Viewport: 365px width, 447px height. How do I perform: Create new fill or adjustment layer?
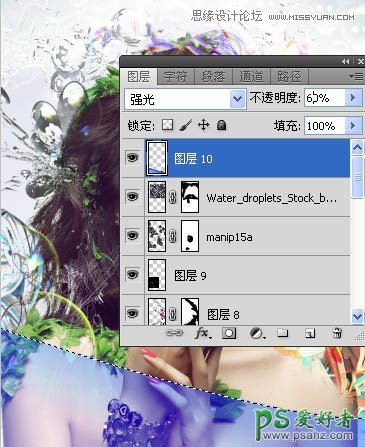(x=257, y=333)
